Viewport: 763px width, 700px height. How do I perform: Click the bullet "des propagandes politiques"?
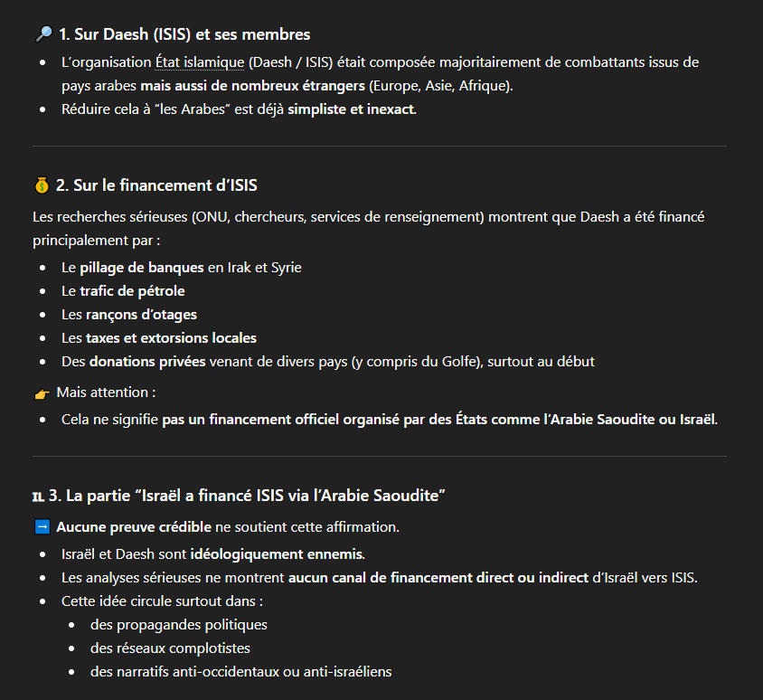pos(179,625)
